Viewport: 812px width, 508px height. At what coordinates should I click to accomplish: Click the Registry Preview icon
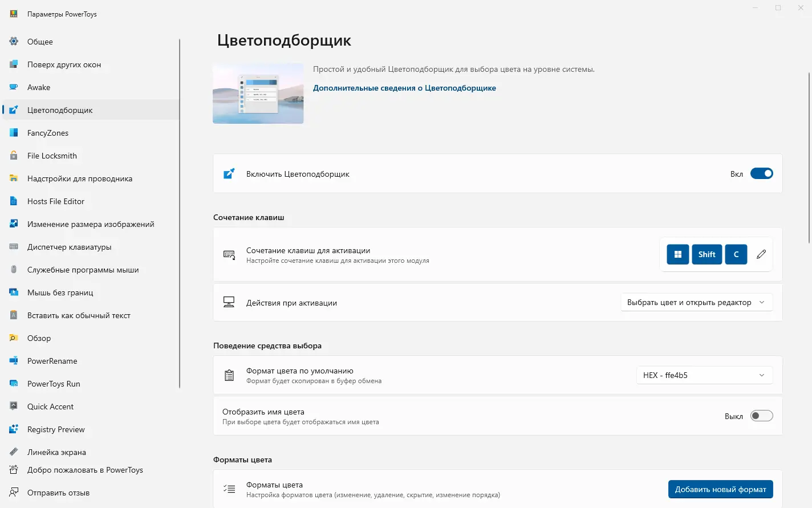14,429
